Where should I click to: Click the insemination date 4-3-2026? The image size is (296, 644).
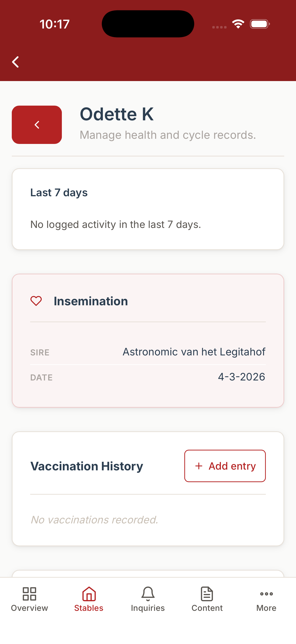(x=241, y=377)
